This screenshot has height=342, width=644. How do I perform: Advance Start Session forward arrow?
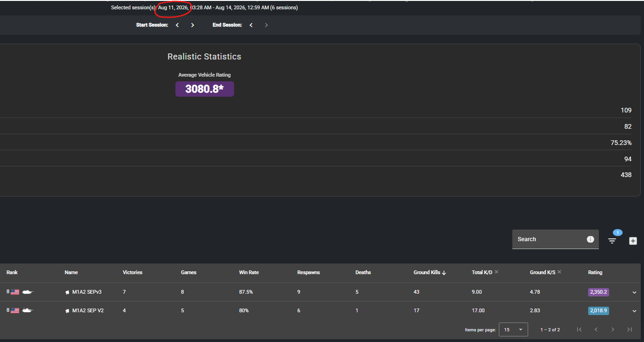(193, 25)
